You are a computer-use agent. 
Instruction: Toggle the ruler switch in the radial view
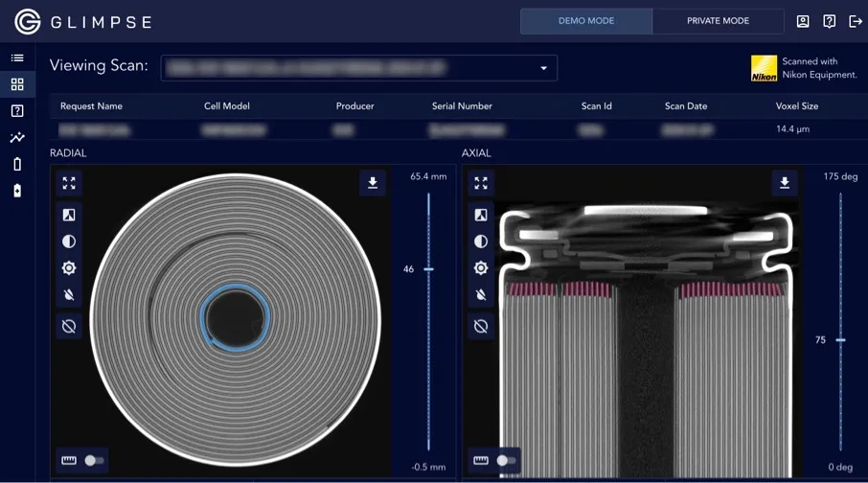(93, 461)
